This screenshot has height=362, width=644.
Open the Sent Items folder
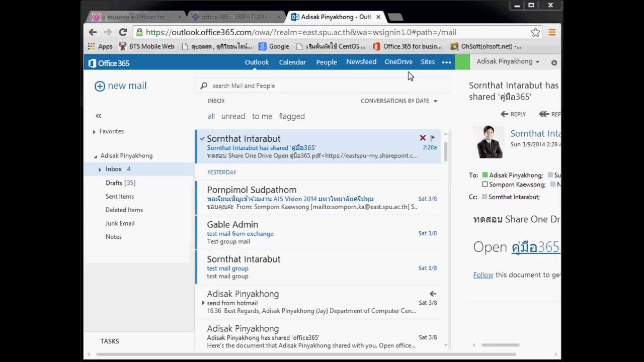point(120,197)
